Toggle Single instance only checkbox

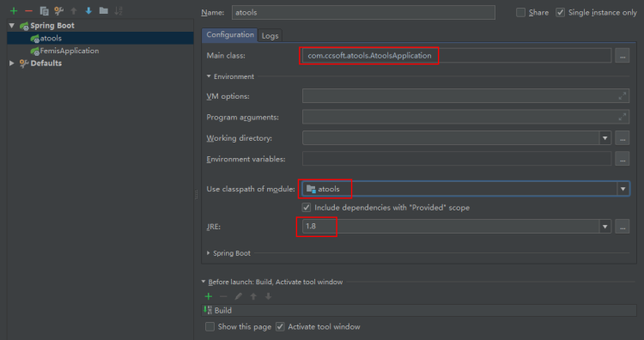pos(560,12)
